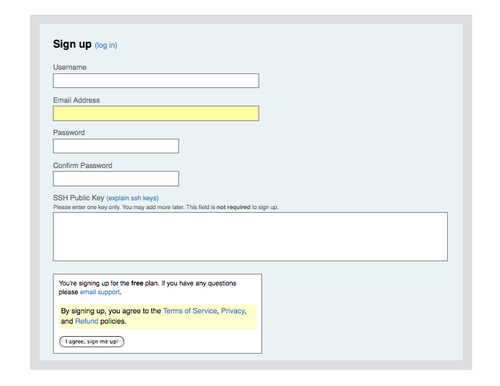Open the log in link
Viewport: 500px width, 386px height.
click(106, 45)
